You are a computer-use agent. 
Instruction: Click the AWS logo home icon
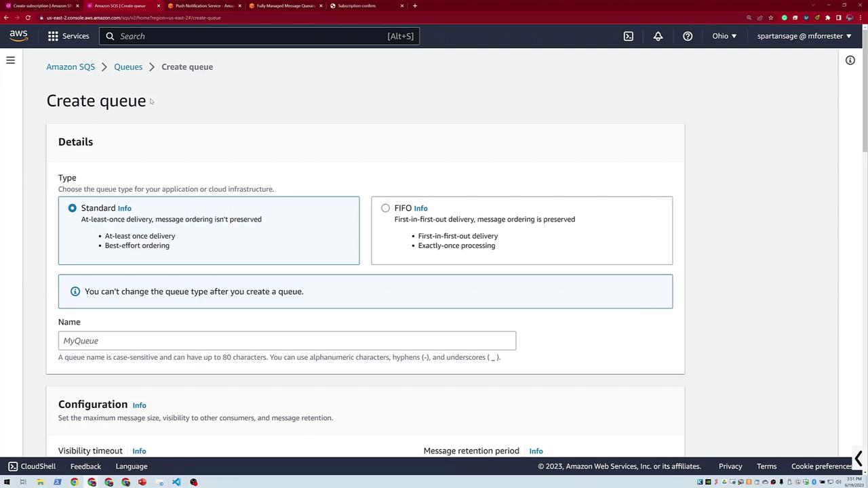coord(18,36)
